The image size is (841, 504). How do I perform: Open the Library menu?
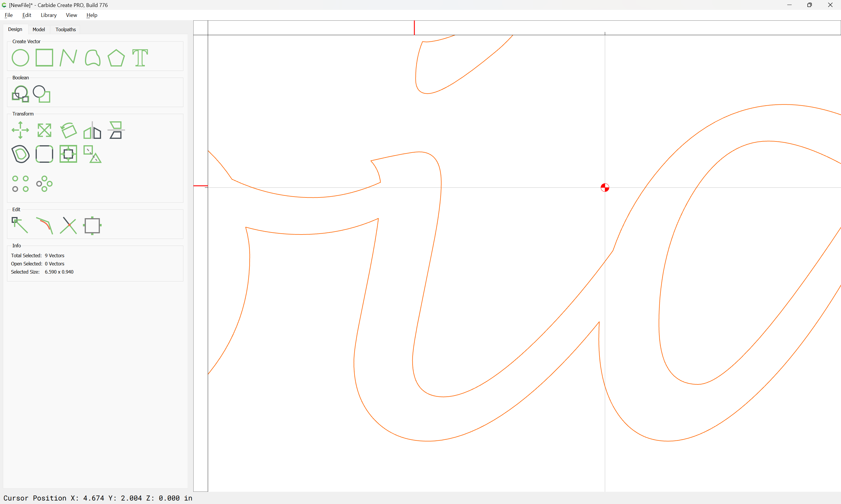pos(48,15)
